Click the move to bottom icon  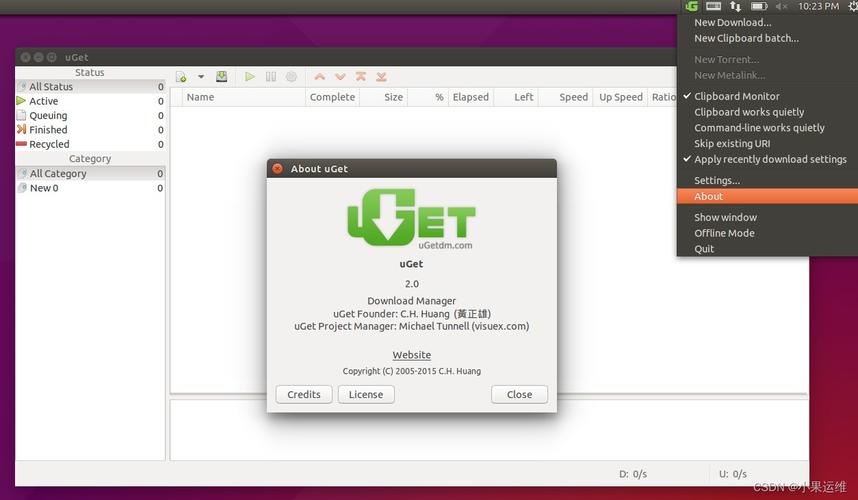click(381, 77)
